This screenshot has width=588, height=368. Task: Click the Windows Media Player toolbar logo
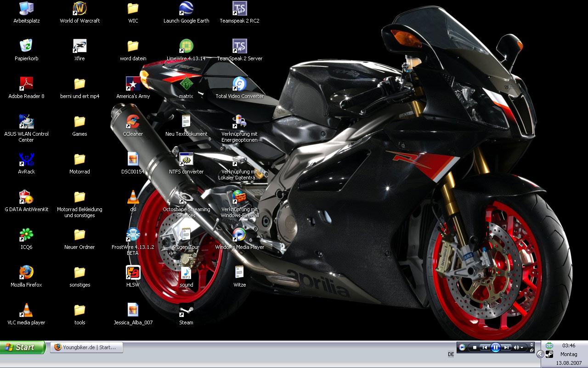coord(462,347)
